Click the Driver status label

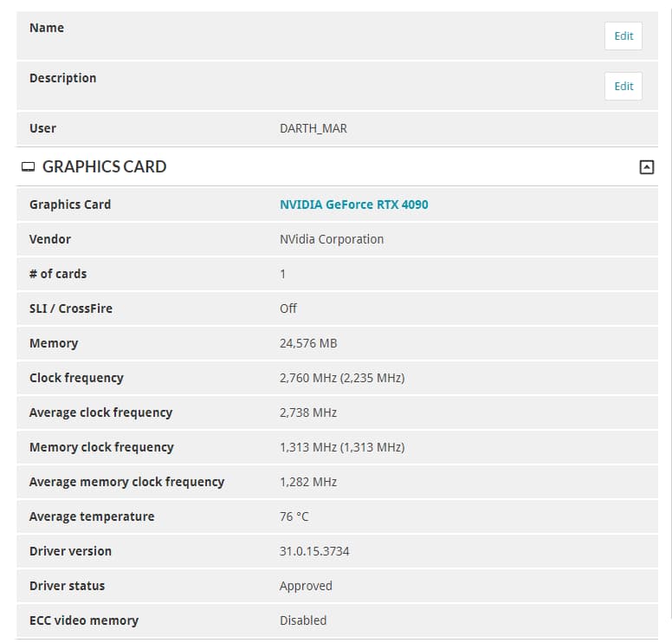pos(67,586)
